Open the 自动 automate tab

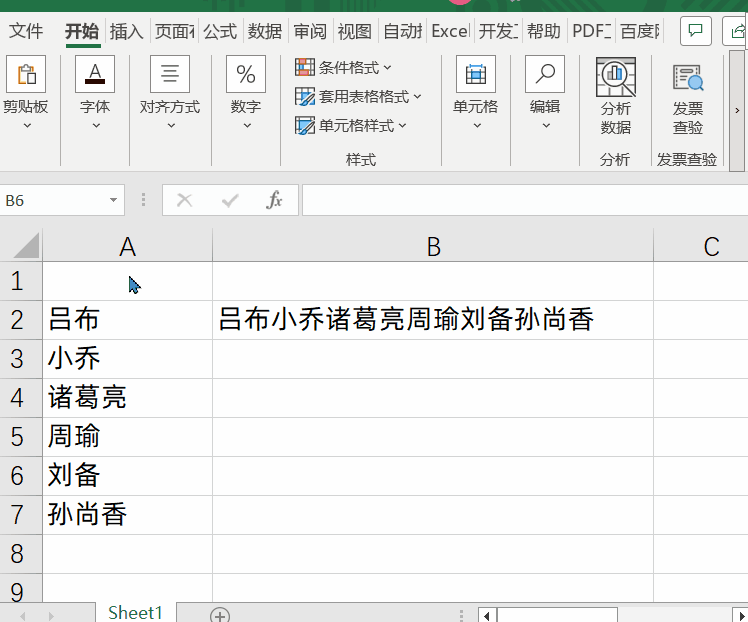pos(403,31)
